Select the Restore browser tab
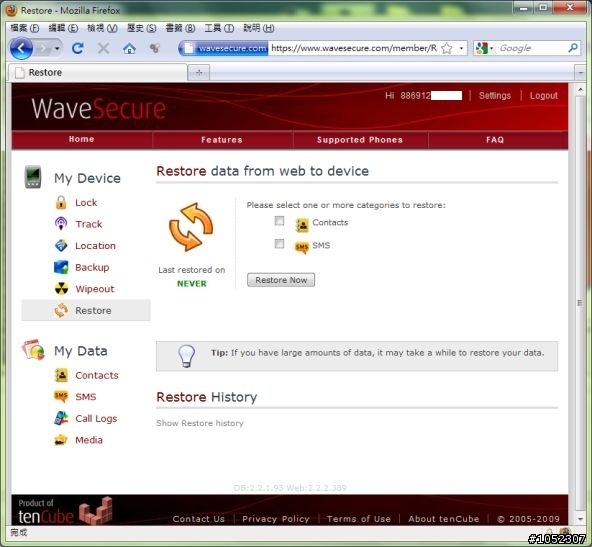The height and width of the screenshot is (547, 592). (97, 72)
